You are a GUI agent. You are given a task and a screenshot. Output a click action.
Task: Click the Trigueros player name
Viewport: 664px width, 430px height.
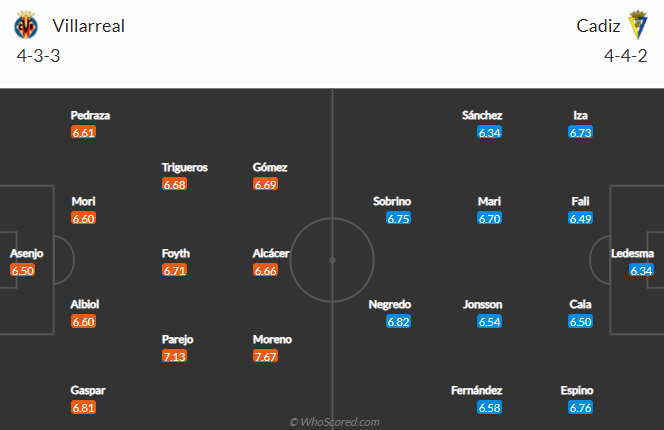click(185, 167)
